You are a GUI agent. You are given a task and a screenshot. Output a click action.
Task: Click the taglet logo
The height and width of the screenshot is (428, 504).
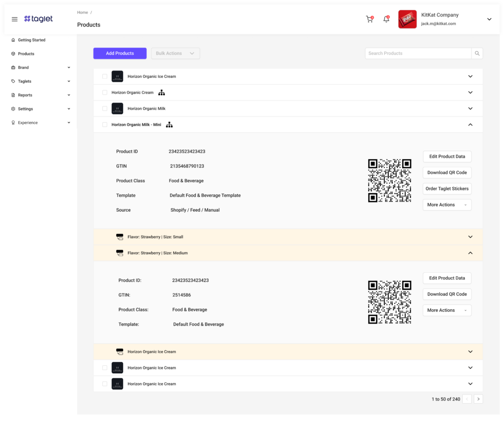click(38, 19)
